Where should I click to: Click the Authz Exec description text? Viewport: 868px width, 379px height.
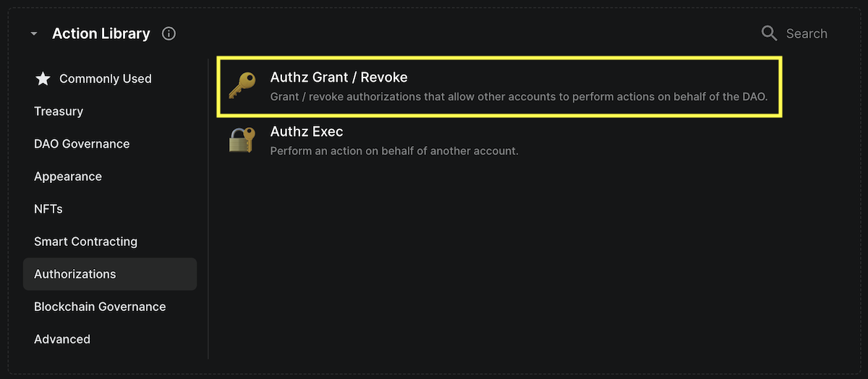[x=394, y=151]
